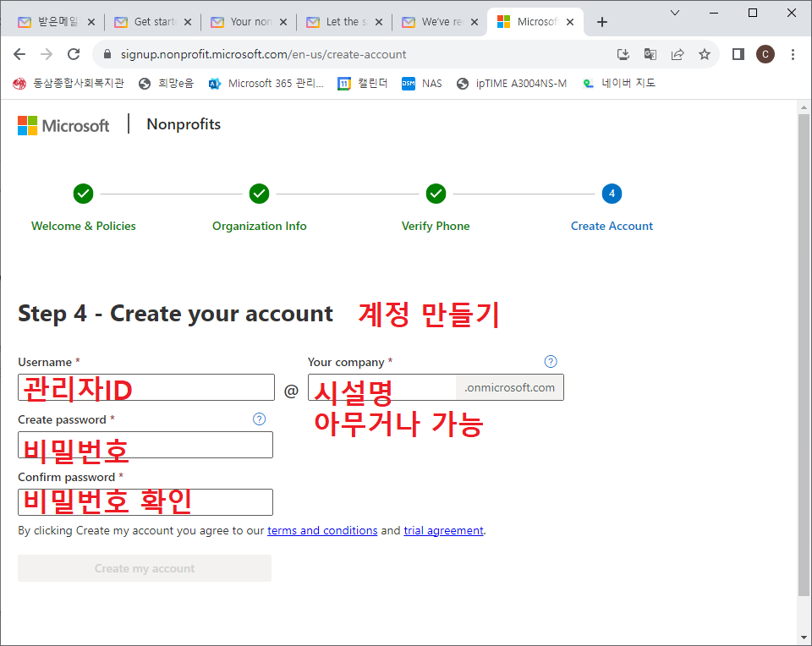Screen dimensions: 812x646
Task: Focus the Your company input field
Action: click(382, 387)
